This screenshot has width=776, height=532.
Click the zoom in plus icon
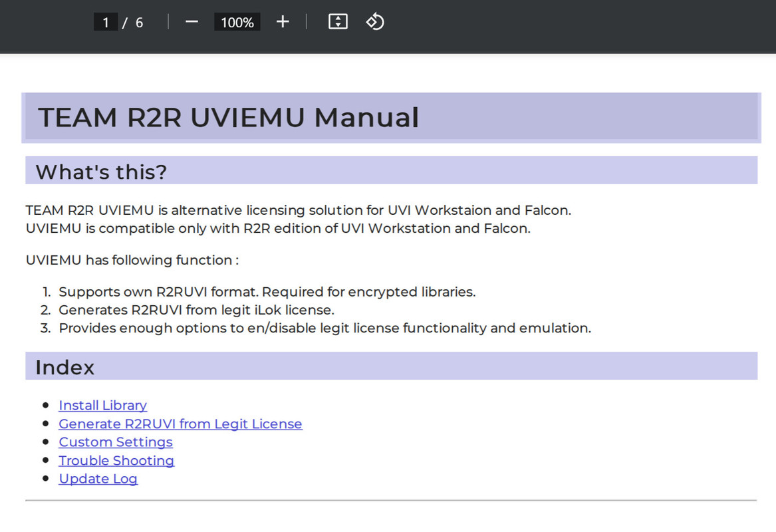click(283, 22)
